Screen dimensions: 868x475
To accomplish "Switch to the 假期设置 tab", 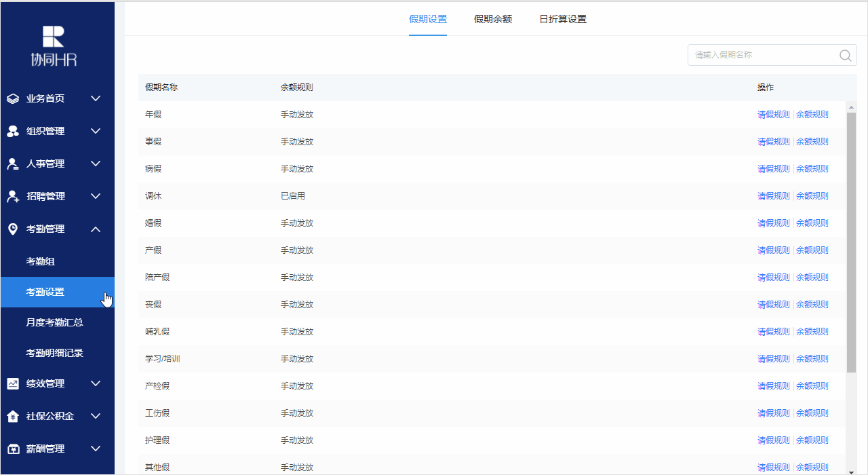I will (428, 19).
